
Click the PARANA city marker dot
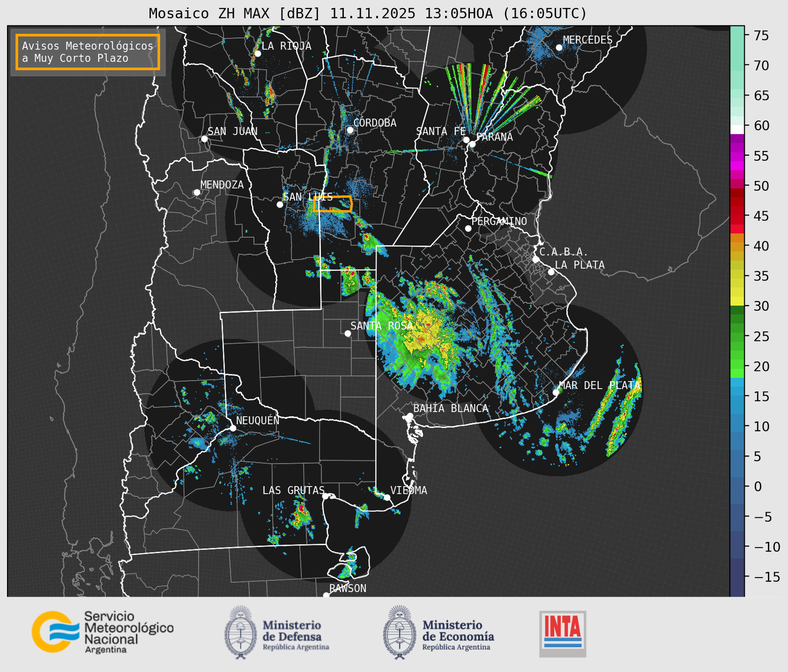click(472, 144)
